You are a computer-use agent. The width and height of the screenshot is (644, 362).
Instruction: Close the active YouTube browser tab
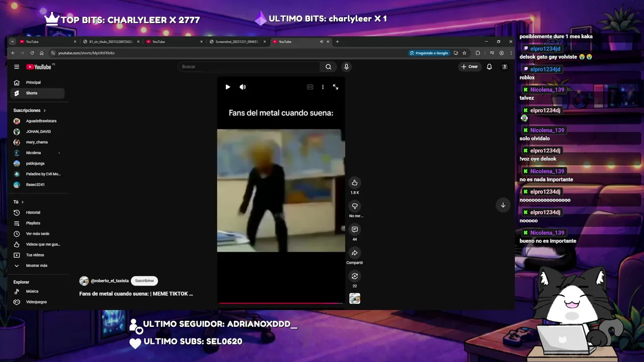(328, 42)
